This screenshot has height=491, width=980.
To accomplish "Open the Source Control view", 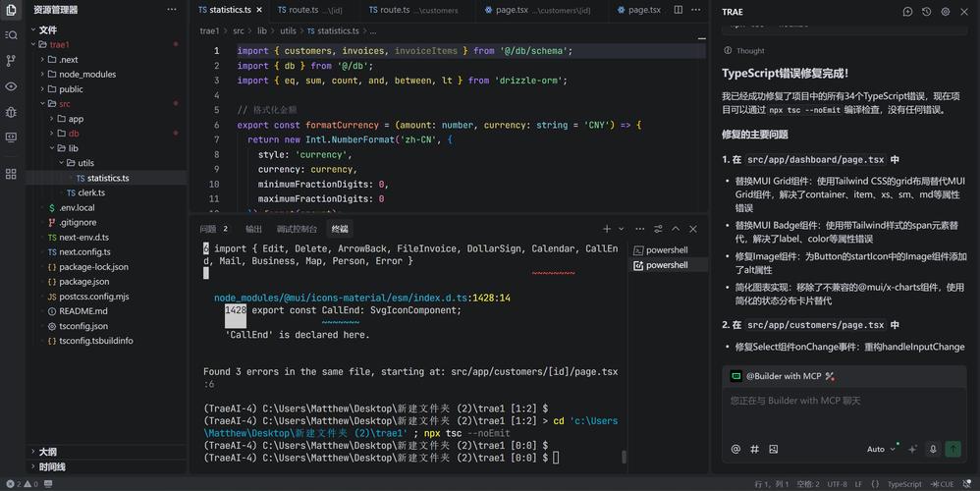I will click(11, 61).
